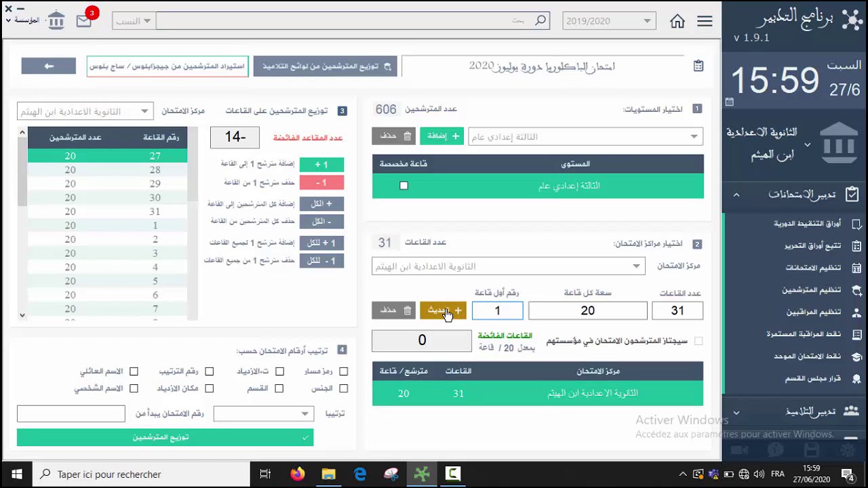Open the قرار مجلس القسم menu item
The height and width of the screenshot is (488, 868).
[813, 378]
